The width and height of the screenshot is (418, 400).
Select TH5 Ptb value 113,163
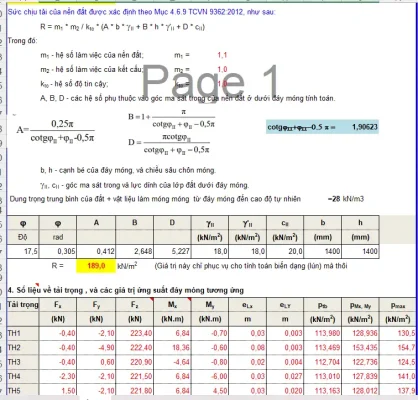323,390
